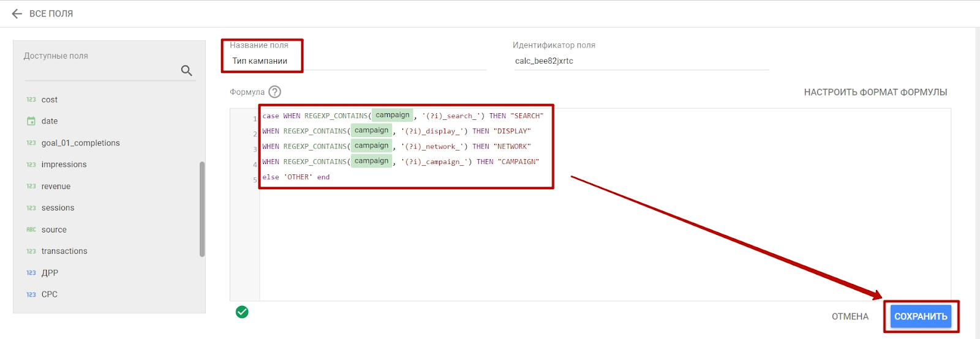Click the available fields list scrollbar
980x339 pixels.
202,209
